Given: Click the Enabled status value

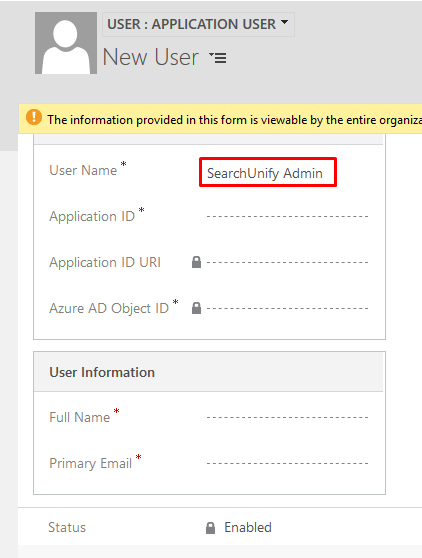Looking at the screenshot, I should pos(248,527).
